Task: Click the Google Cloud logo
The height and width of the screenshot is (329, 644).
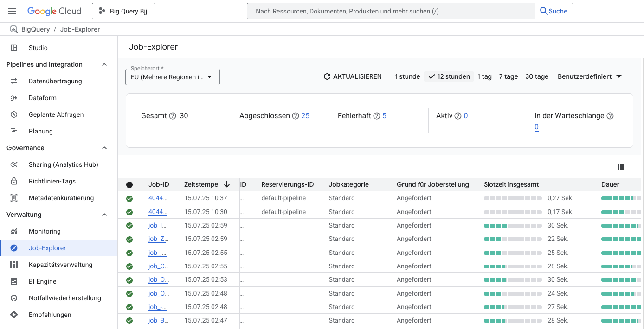Action: [x=54, y=11]
